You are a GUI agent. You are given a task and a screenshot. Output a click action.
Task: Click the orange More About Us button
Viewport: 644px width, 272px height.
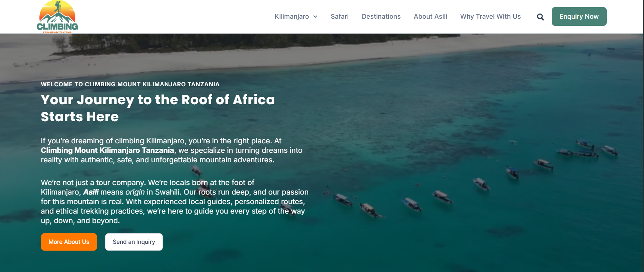pyautogui.click(x=69, y=242)
